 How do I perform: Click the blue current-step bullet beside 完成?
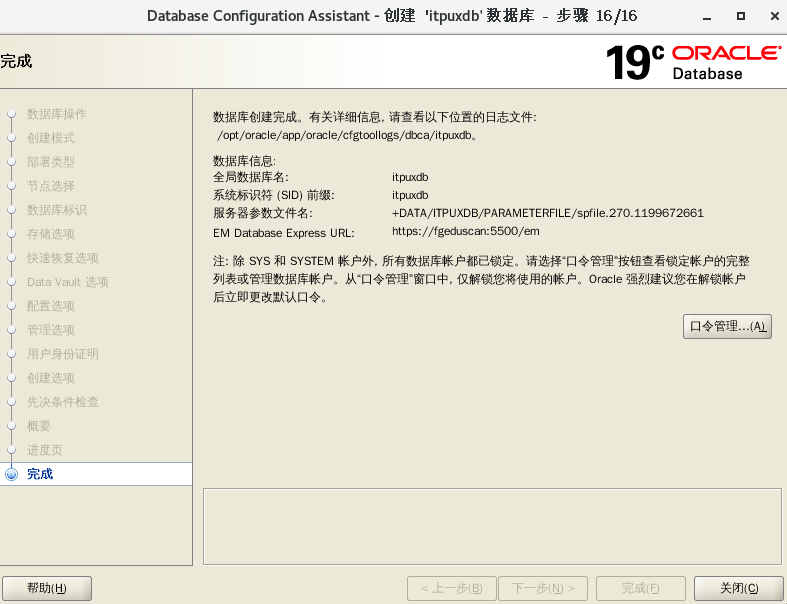(x=11, y=474)
